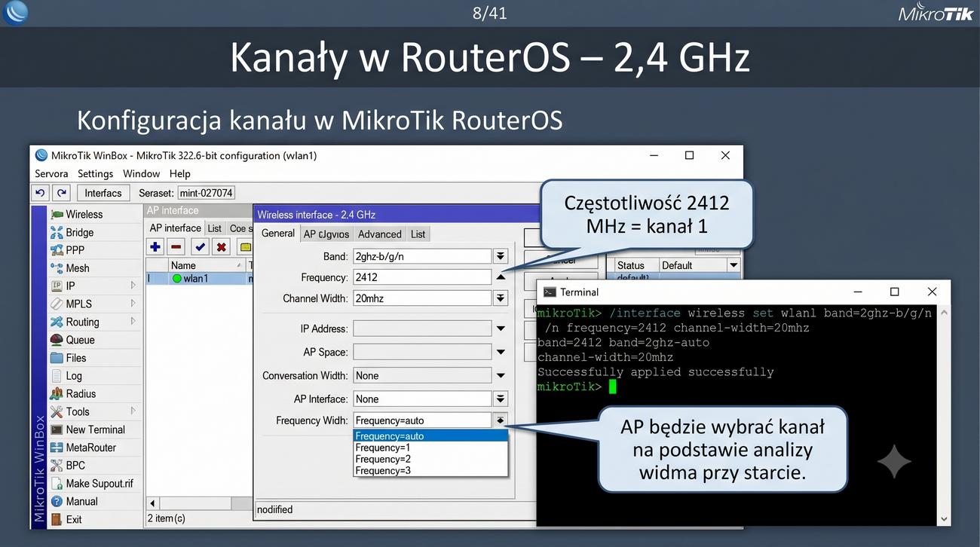Click the Interfacs toolbar button
This screenshot has height=547, width=980.
[x=103, y=193]
